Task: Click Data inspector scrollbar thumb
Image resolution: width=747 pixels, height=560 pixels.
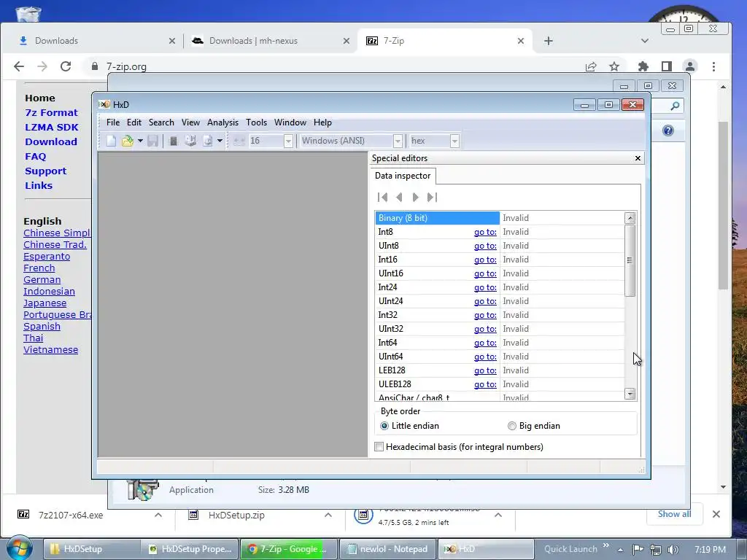Action: 630,260
